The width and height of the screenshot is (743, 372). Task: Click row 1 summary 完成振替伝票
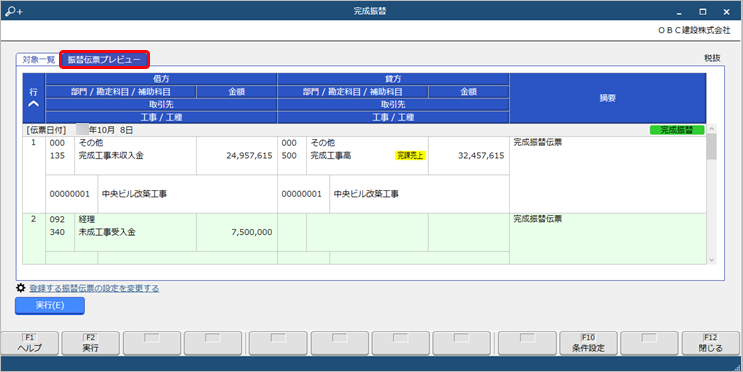538,142
